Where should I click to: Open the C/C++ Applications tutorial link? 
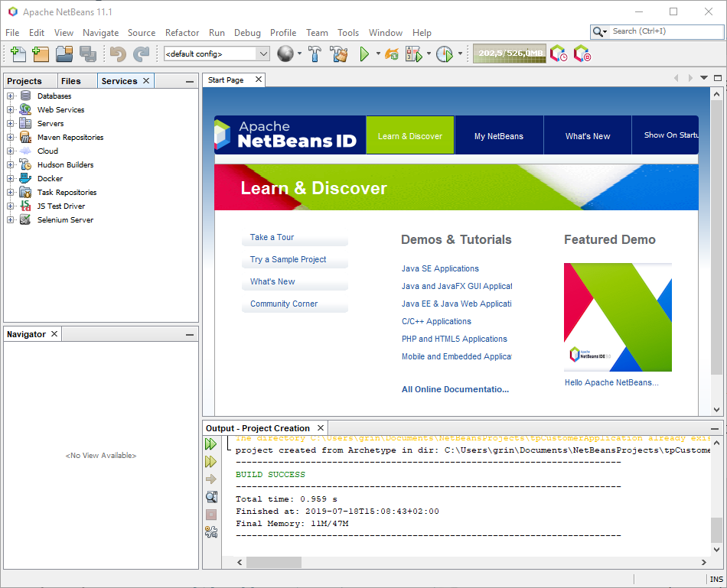pyautogui.click(x=436, y=321)
